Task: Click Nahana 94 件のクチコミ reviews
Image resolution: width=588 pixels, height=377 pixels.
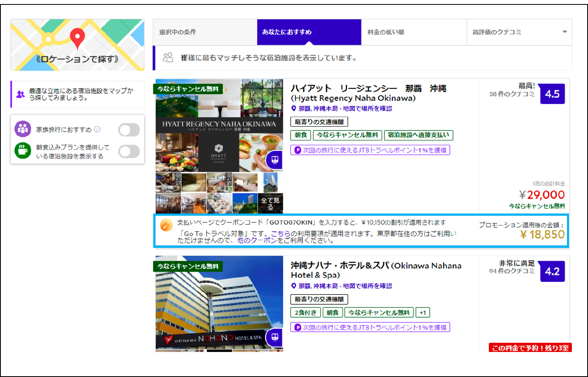Action: pyautogui.click(x=512, y=271)
